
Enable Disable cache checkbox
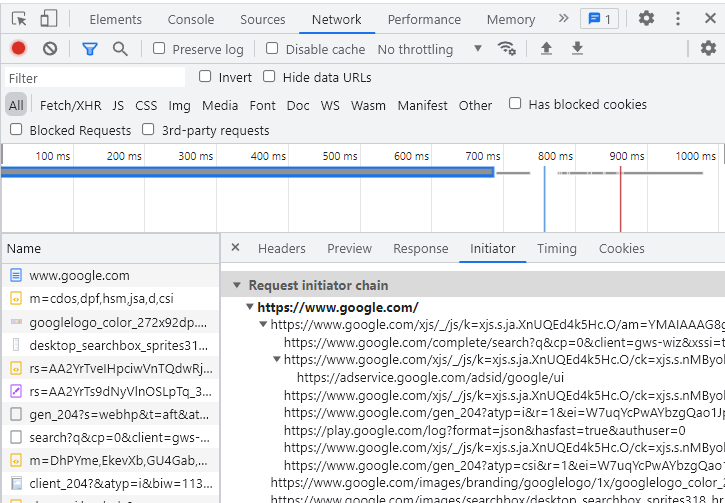272,48
